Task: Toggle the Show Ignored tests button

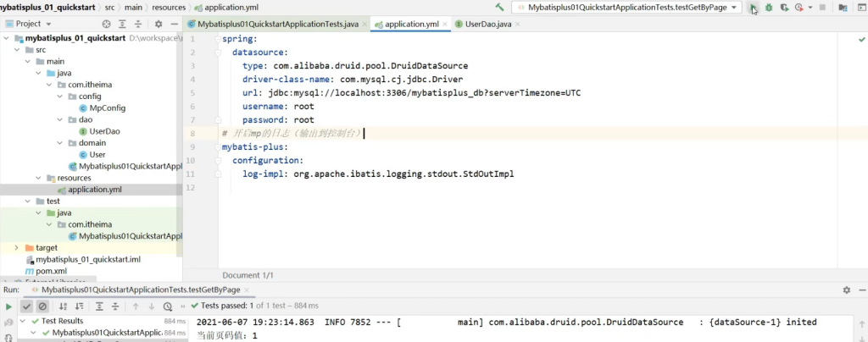Action: point(42,306)
